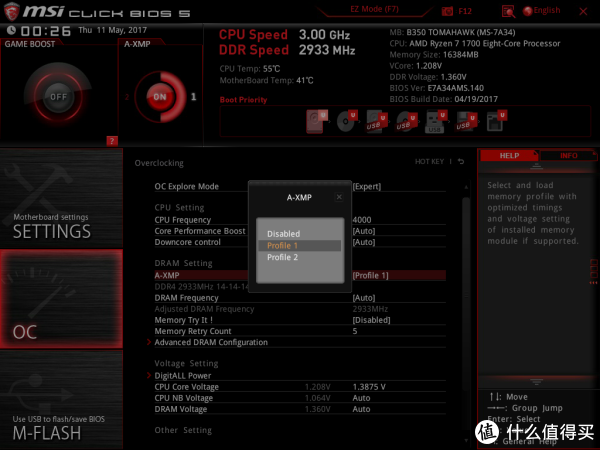Toggle the A-XMP ON button
Screen dimensions: 600x450
pos(160,97)
